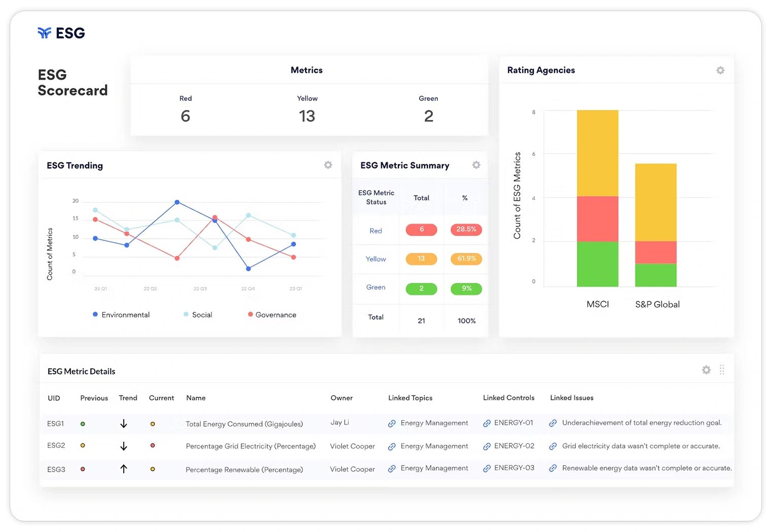Screen dimensions: 771x532
Task: Select yellow segment of MSCI bar
Action: (x=597, y=153)
